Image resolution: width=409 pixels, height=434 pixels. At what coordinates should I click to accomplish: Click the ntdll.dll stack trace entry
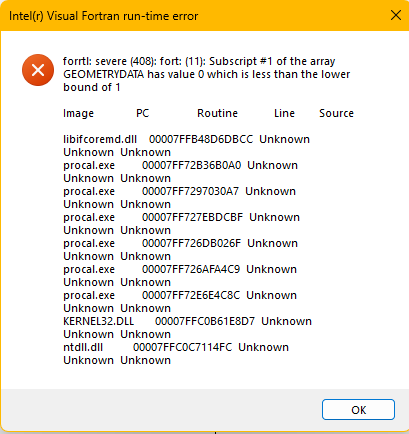click(83, 347)
